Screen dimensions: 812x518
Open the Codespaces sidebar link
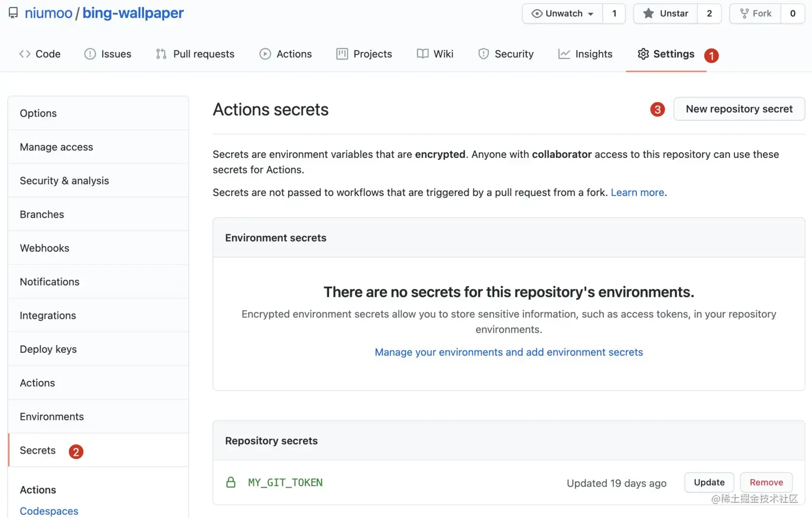click(49, 511)
